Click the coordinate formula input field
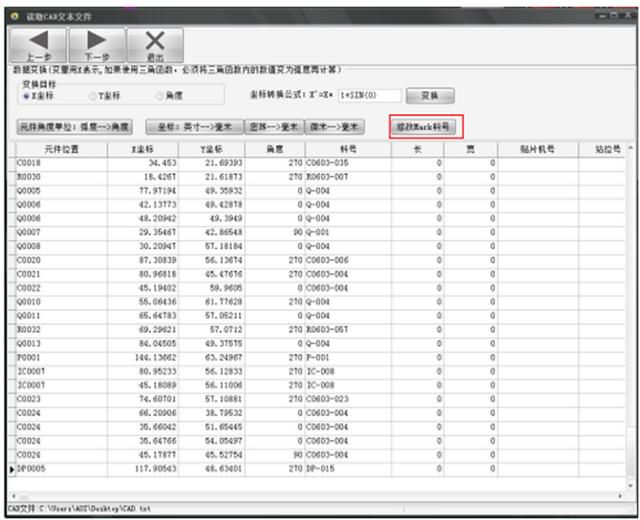 (x=369, y=96)
